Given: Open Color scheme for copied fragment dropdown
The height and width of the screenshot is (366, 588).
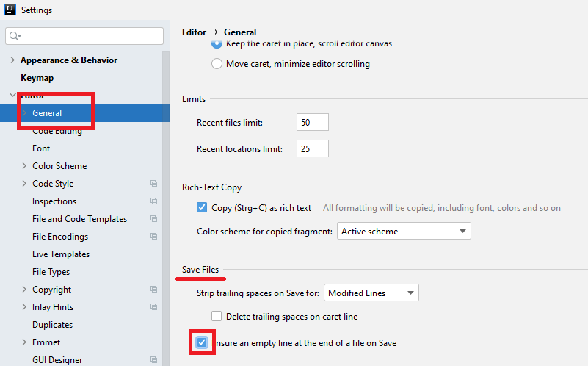Looking at the screenshot, I should pyautogui.click(x=403, y=232).
